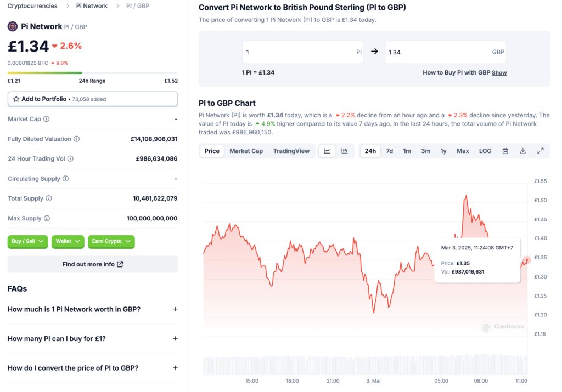Click the GBP amount input field
Viewport: 562px width, 392px height.
coord(446,52)
